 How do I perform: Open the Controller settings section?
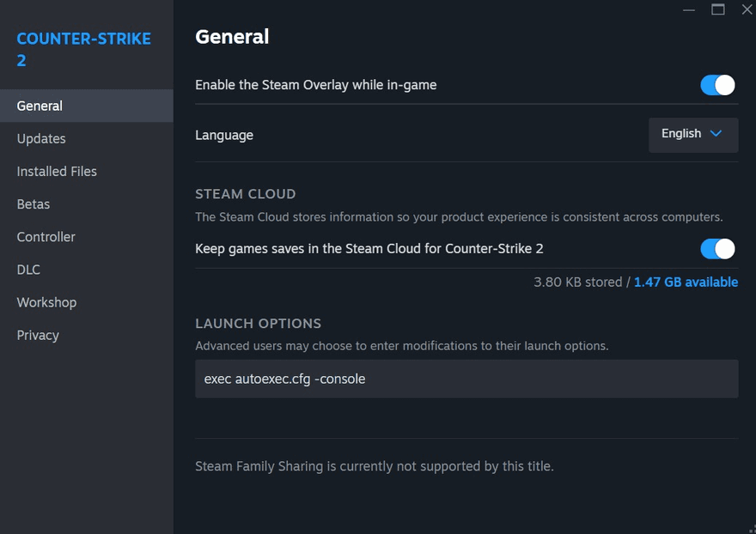pyautogui.click(x=46, y=237)
